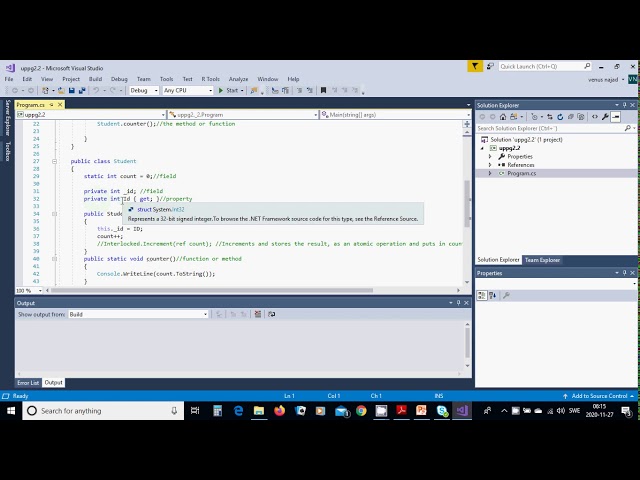Click the Collapse All icon in Solution Explorer
The height and width of the screenshot is (480, 640).
[x=571, y=117]
